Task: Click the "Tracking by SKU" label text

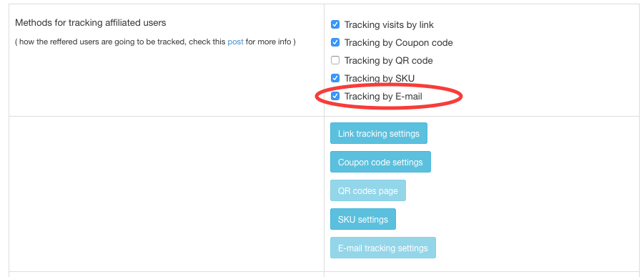Action: (380, 79)
